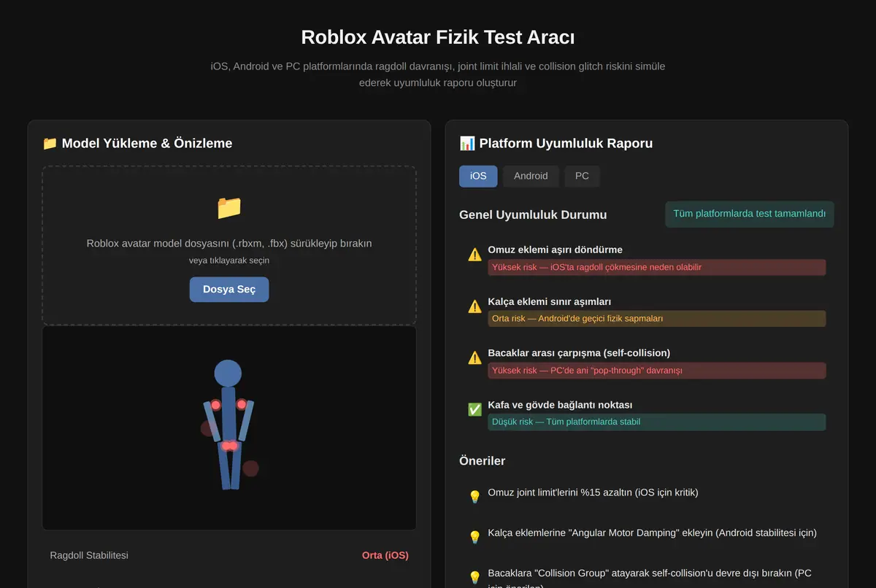Click the lightbulb beside Collision Group suggestion
876x588 pixels.
point(474,577)
